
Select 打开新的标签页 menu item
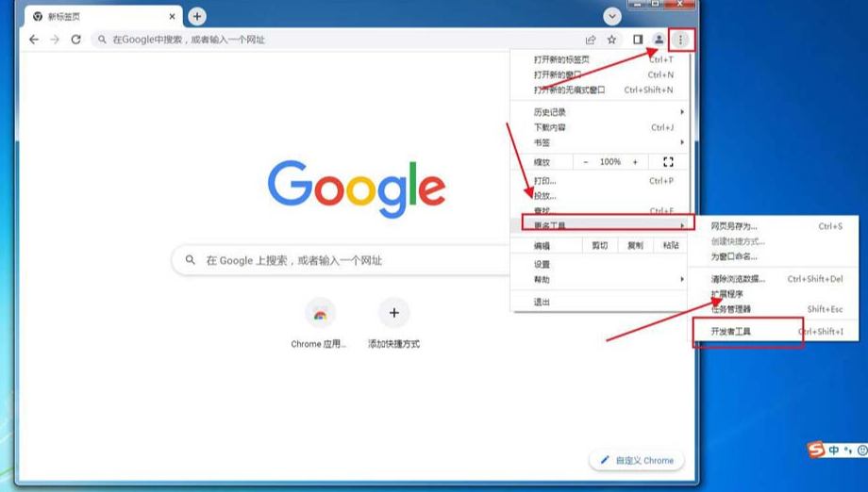601,59
